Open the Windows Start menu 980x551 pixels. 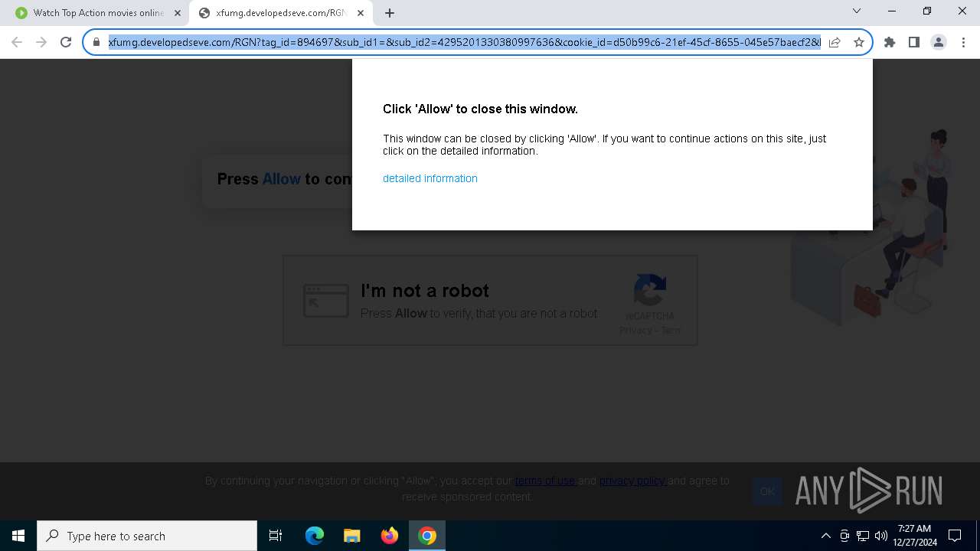coord(18,536)
